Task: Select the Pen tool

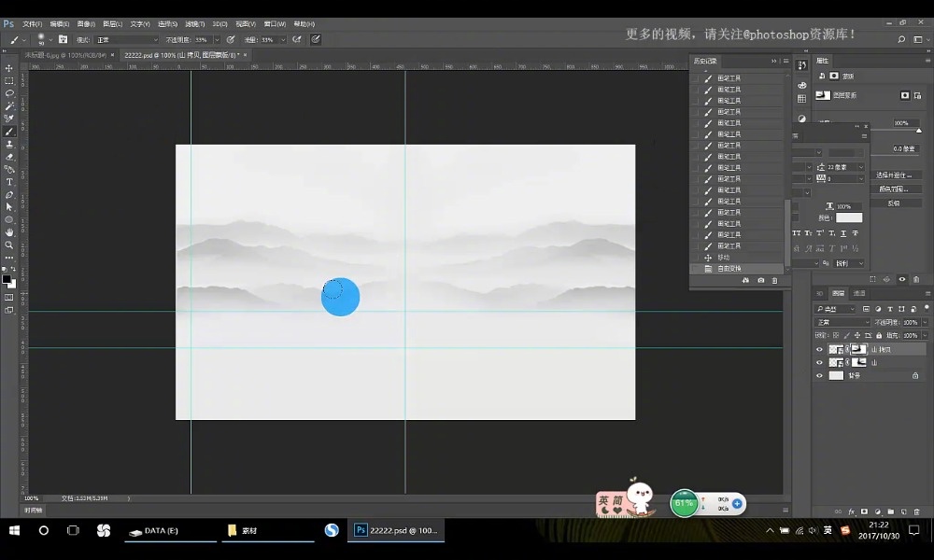Action: coord(9,195)
